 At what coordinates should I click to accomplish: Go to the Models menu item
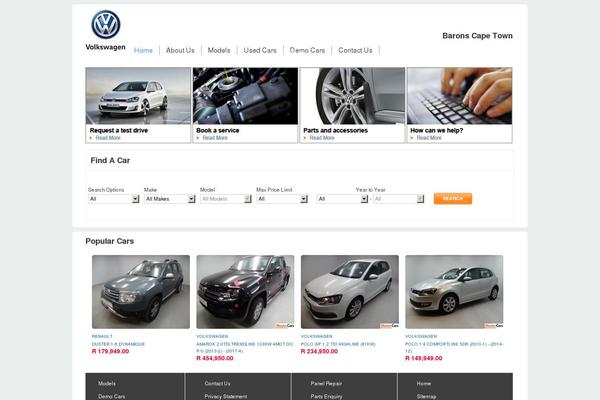click(x=219, y=51)
